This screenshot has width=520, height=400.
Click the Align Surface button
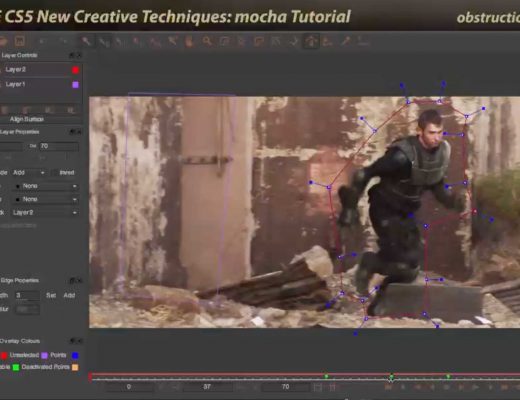27,119
